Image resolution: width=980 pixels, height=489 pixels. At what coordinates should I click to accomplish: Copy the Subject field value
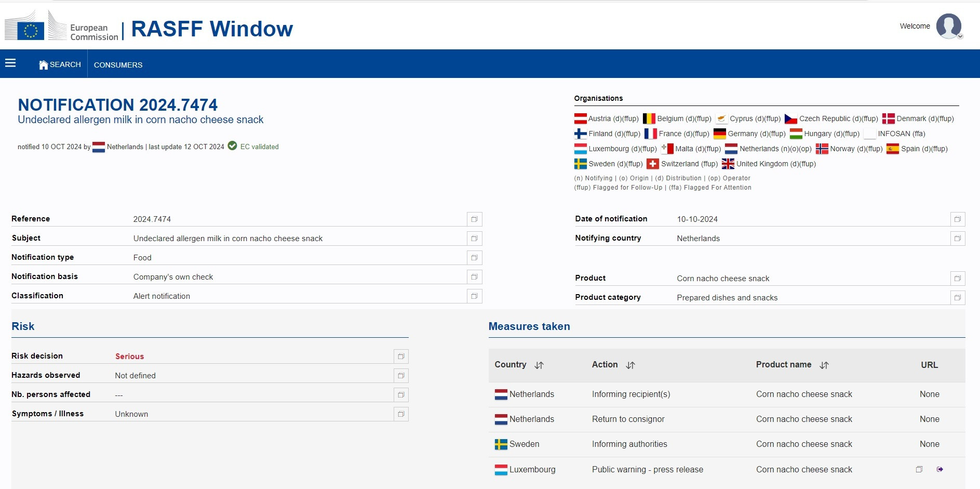coord(474,239)
